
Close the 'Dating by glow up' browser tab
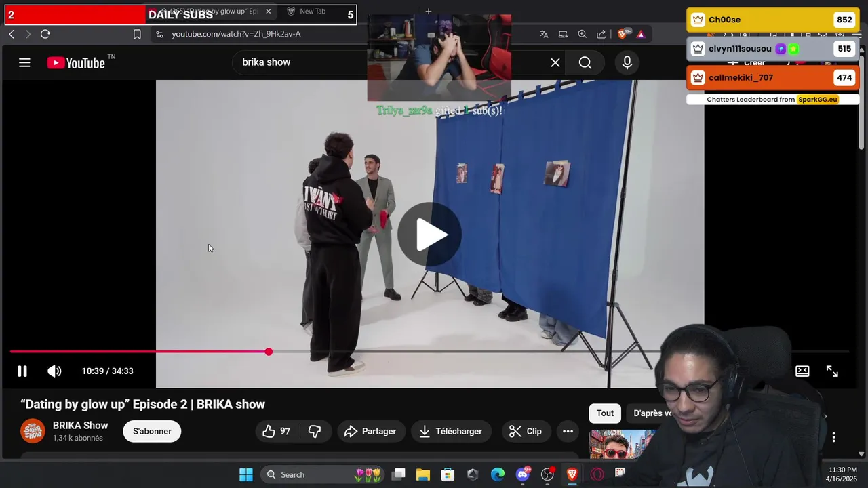(269, 12)
